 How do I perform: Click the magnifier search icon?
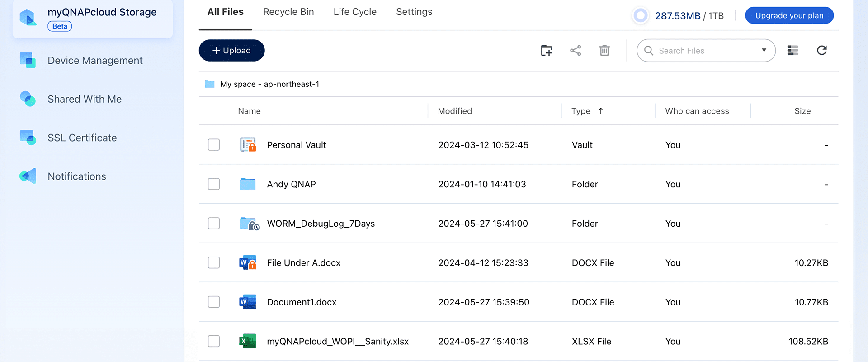click(649, 51)
